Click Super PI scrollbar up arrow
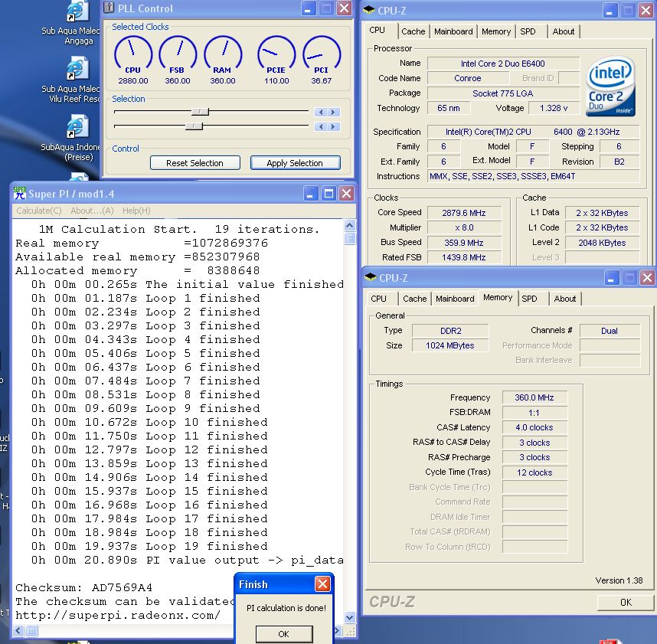657x644 pixels. pos(350,224)
